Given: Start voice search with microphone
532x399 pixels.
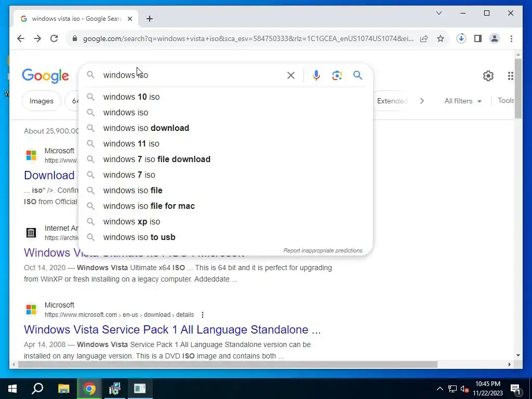Looking at the screenshot, I should (x=316, y=75).
